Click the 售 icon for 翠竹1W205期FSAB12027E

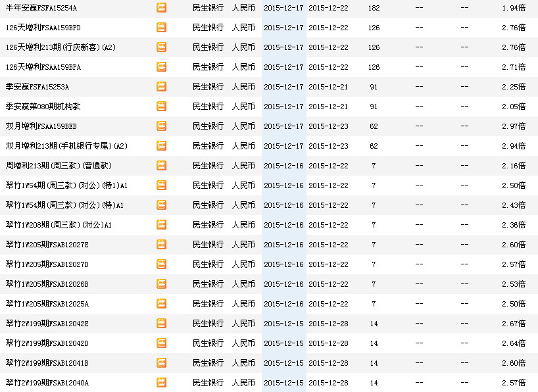161,245
